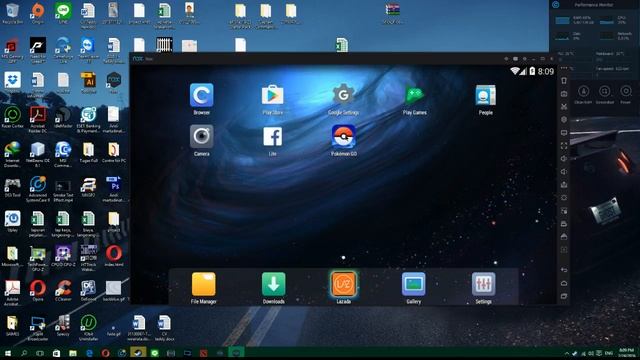Select the Uplay desktop shortcut
640x360 pixels.
click(x=12, y=221)
